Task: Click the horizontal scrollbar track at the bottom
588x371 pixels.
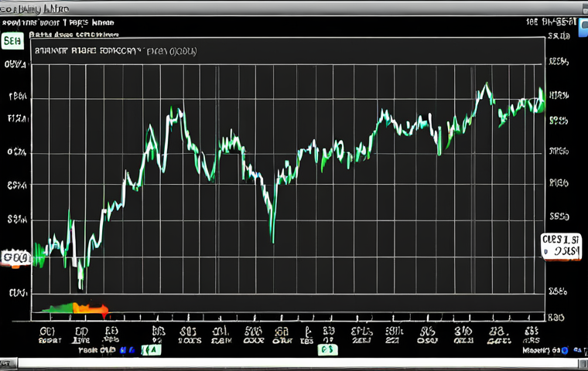Action: coord(298,362)
